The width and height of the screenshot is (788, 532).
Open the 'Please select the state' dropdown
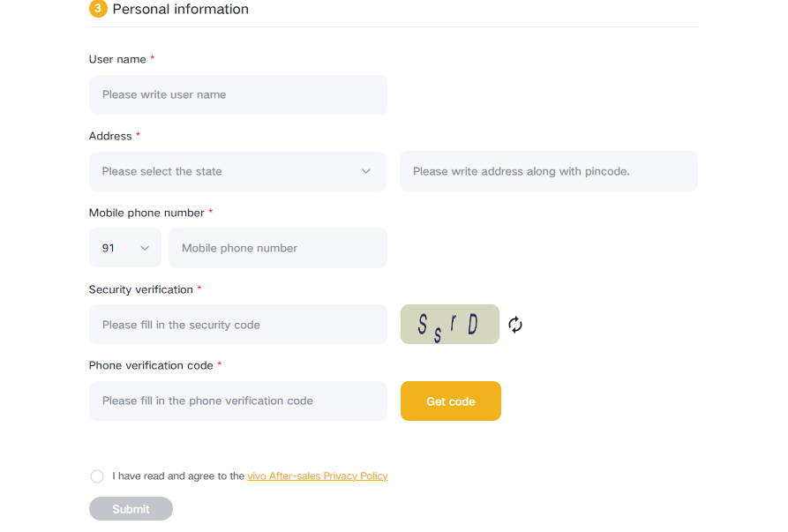click(237, 171)
